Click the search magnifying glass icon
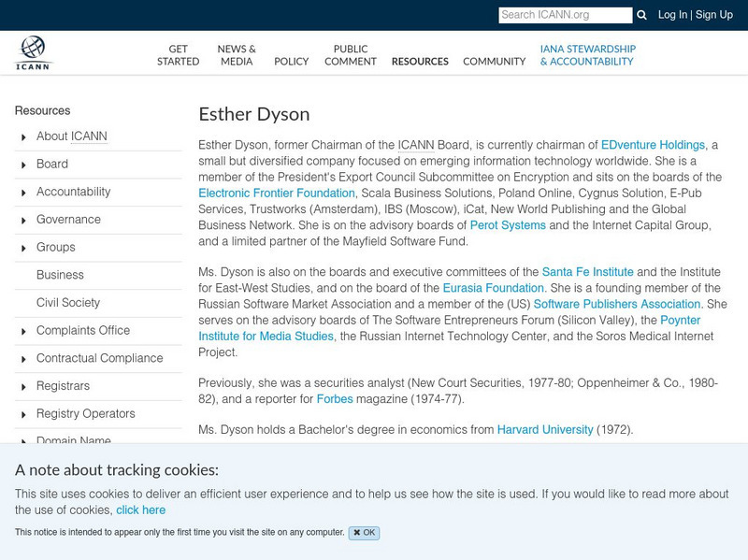 (641, 15)
